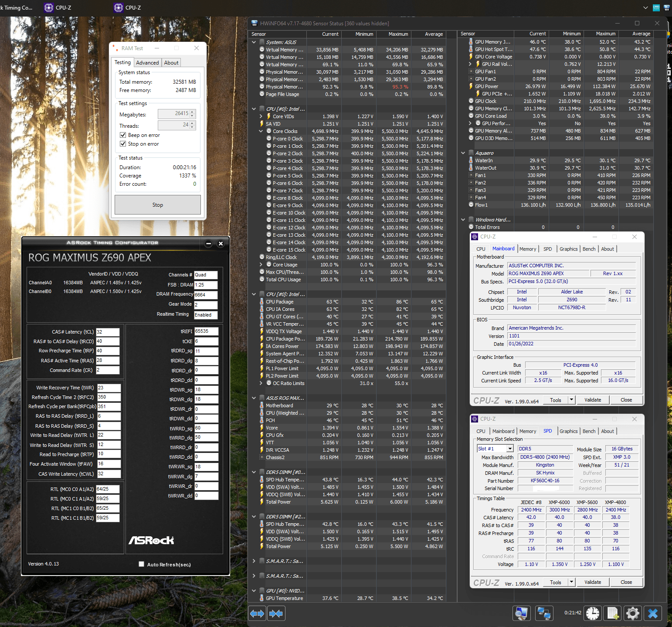Click HWiNFO shrink-columns inward arrows icon
Image resolution: width=672 pixels, height=627 pixels.
coord(276,613)
